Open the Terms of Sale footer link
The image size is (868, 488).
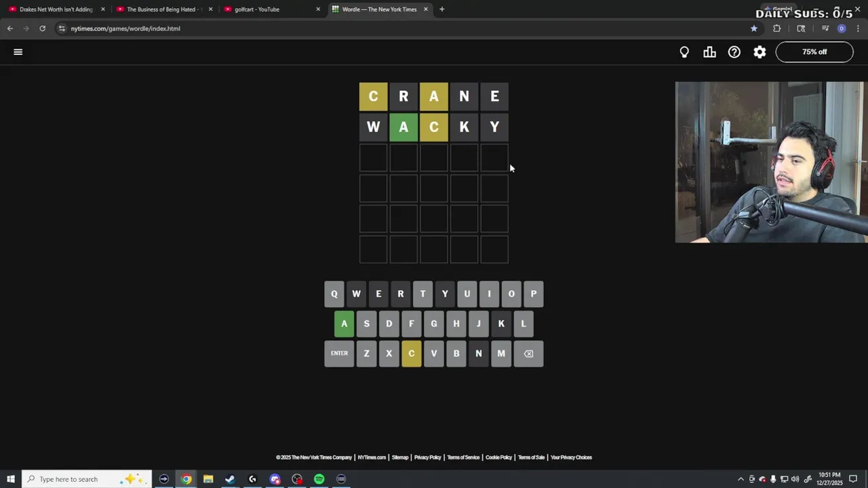click(531, 457)
